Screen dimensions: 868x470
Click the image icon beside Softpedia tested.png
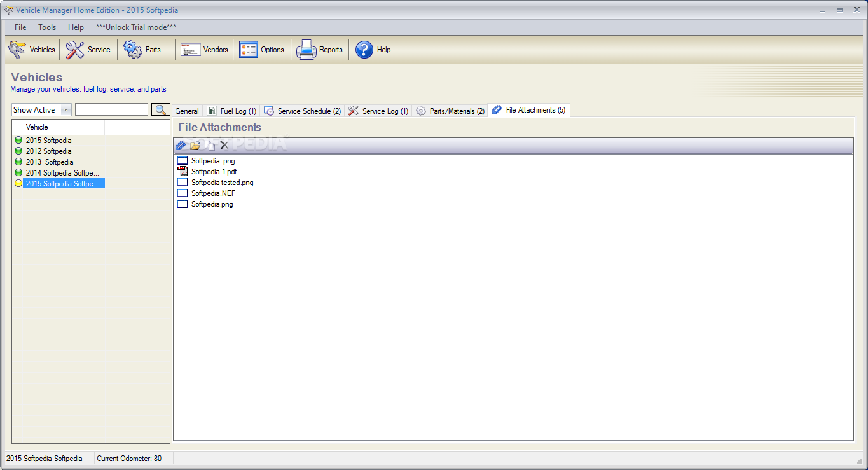click(183, 183)
